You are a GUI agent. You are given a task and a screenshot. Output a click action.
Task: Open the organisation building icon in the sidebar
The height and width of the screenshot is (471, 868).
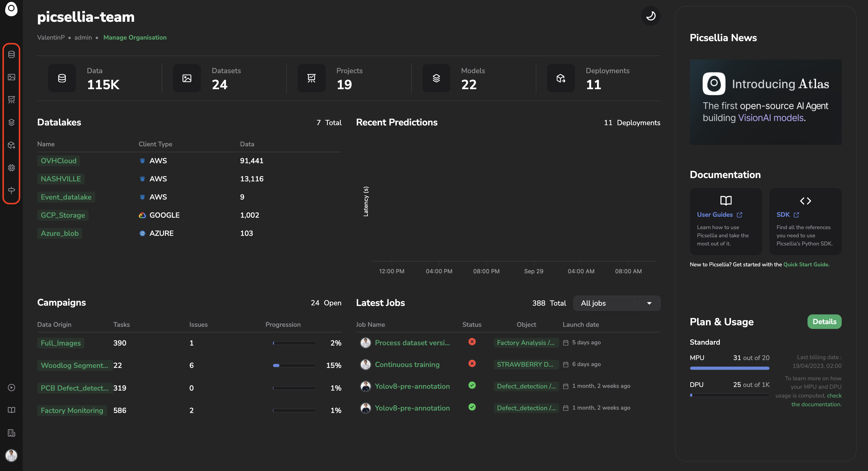point(11,433)
